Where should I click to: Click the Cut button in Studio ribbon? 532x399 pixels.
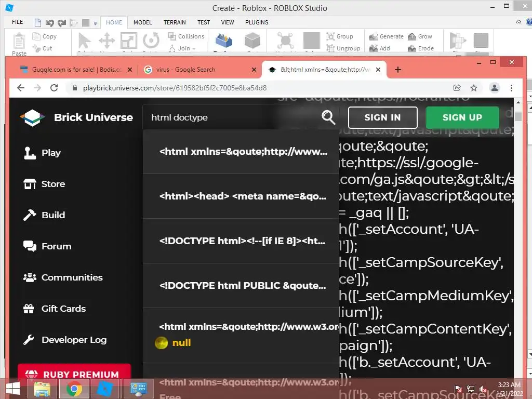tap(43, 48)
